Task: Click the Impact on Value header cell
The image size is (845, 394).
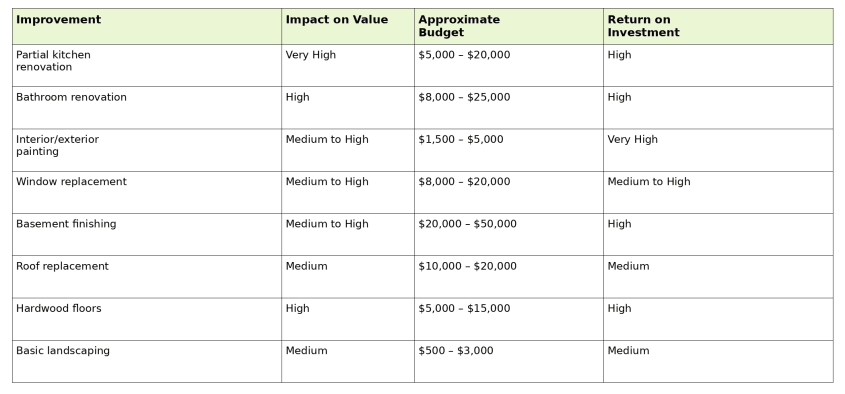Action: (x=348, y=26)
